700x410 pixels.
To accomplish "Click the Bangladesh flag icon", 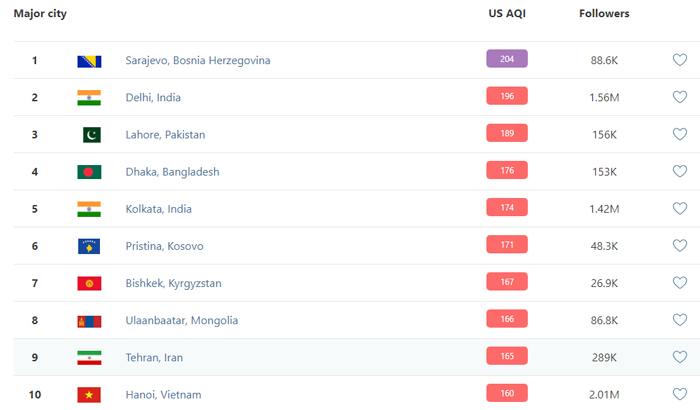I will tap(89, 172).
